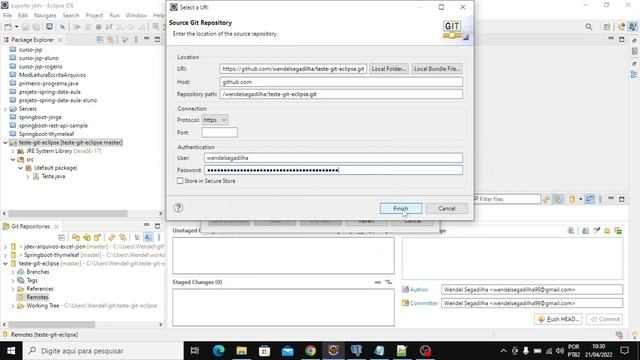Open File Explorer from taskbar
640x360 pixels.
pyautogui.click(x=242, y=351)
